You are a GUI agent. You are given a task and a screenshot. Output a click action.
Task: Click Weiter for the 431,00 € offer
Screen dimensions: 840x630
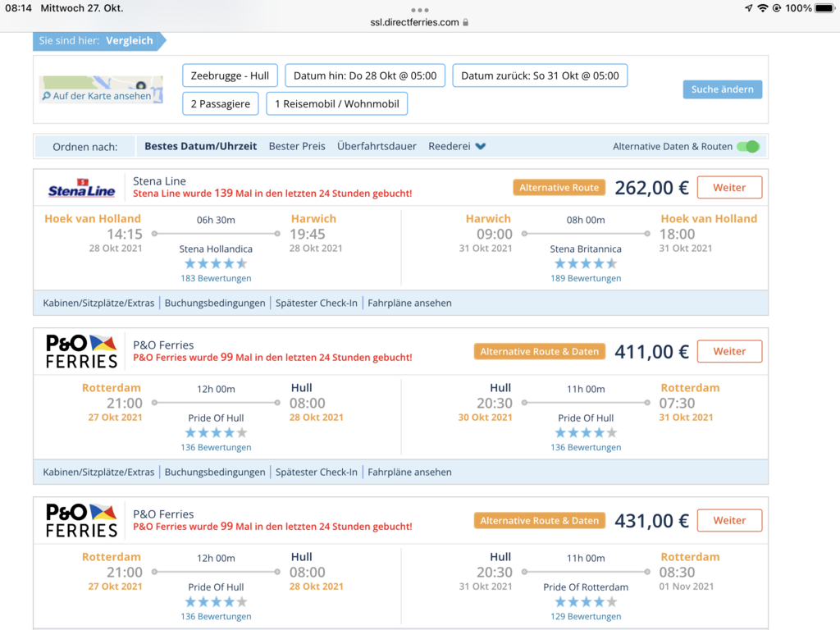click(729, 521)
